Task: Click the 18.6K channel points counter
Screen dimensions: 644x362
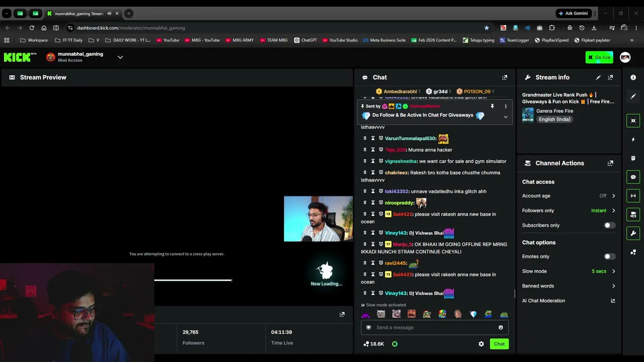Action: coord(373,344)
